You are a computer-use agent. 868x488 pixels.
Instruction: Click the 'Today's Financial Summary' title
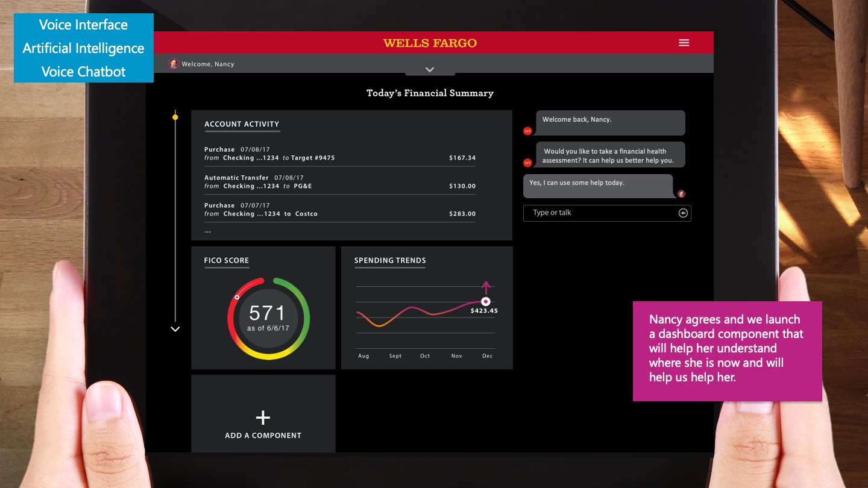[x=430, y=93]
